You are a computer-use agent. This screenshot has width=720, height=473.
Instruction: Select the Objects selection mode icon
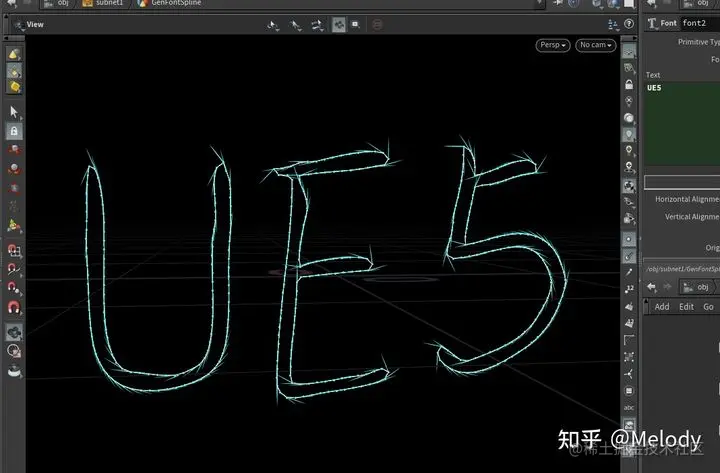tap(14, 55)
